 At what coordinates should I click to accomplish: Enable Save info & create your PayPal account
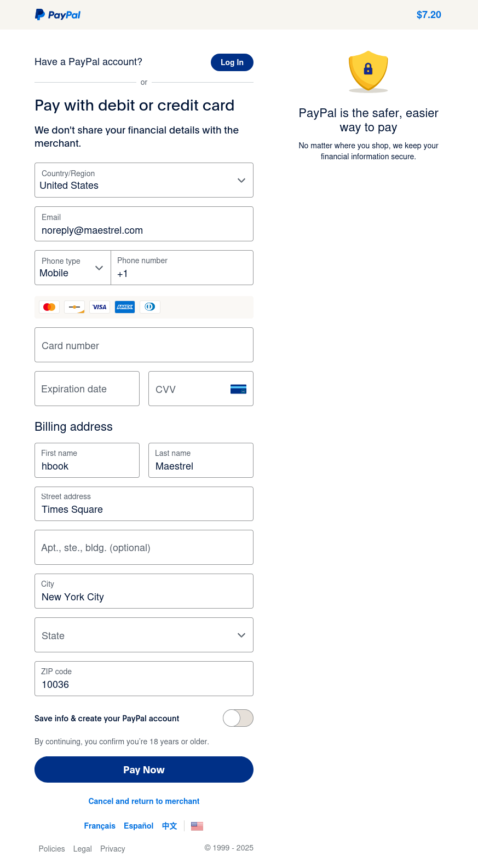tap(238, 718)
